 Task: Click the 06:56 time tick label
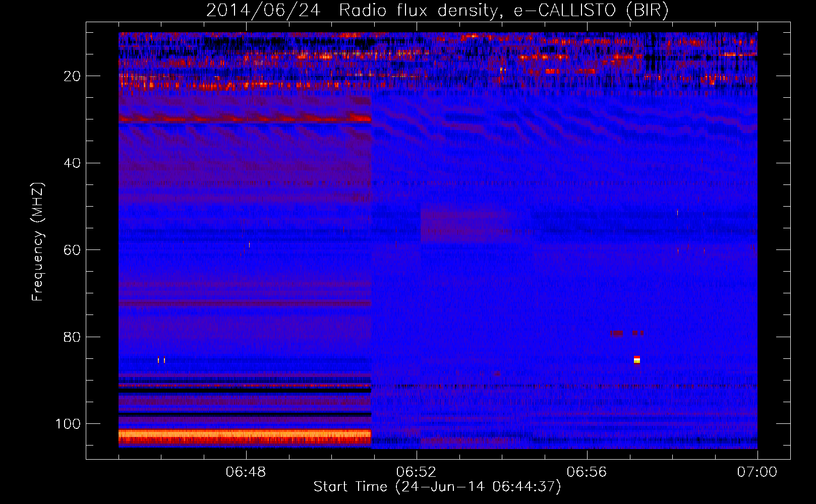pos(587,472)
